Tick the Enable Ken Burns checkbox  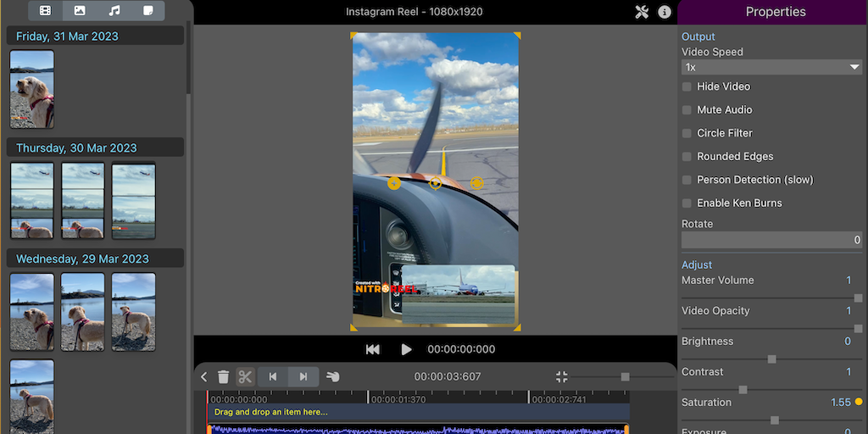(687, 203)
